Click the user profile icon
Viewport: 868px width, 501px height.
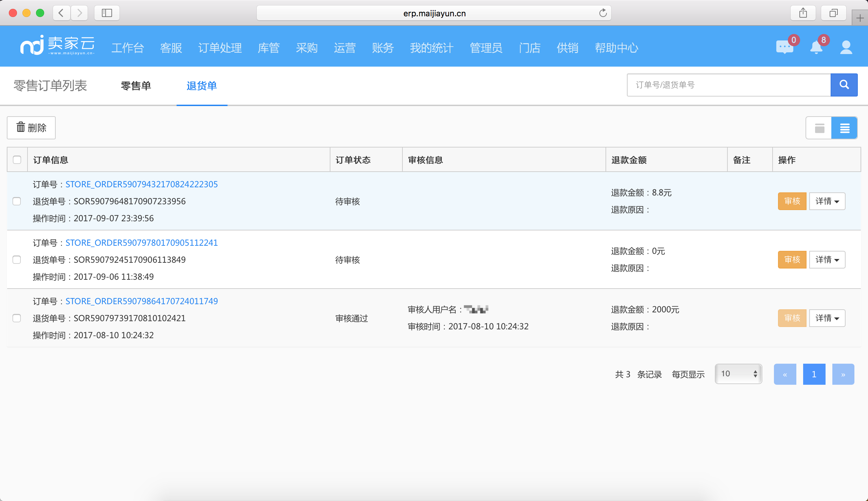[845, 48]
